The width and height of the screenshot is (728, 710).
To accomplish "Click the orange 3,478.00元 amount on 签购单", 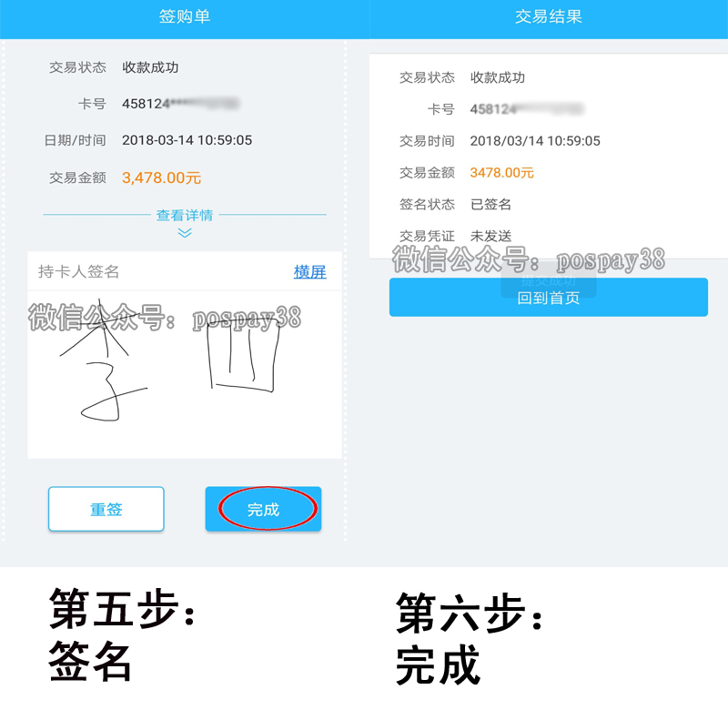I will tap(162, 177).
